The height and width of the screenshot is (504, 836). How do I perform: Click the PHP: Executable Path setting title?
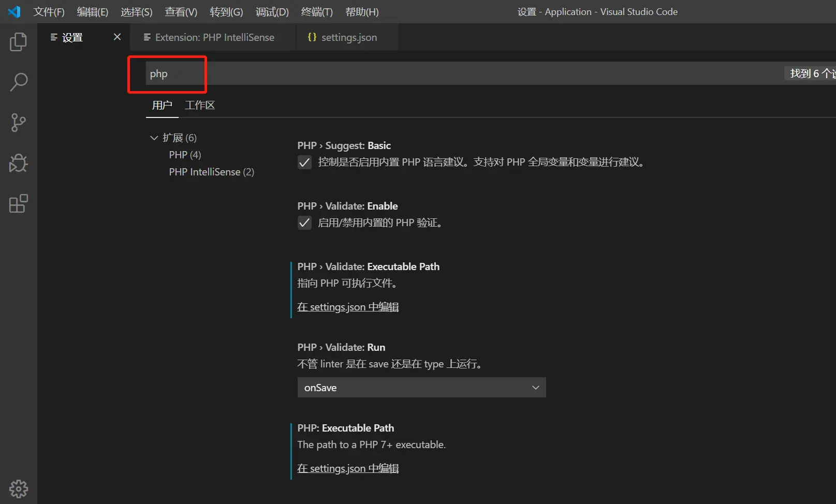pos(345,428)
